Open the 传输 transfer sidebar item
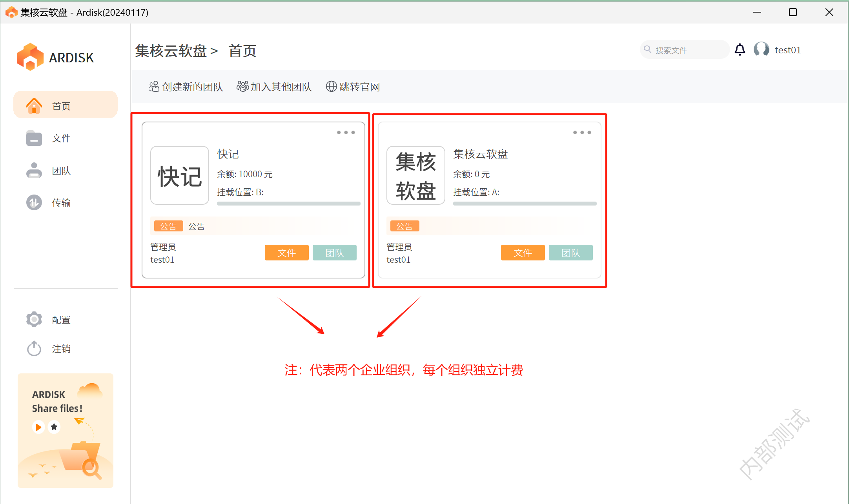 tap(61, 203)
